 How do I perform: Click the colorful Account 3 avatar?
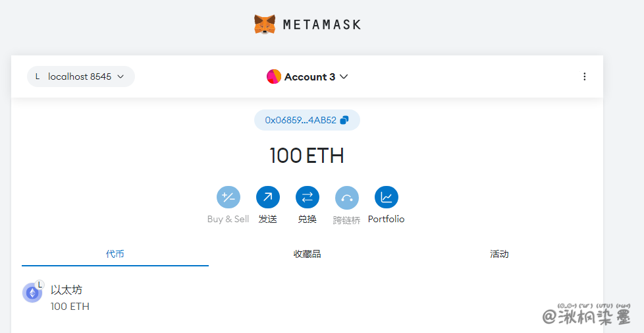point(274,76)
